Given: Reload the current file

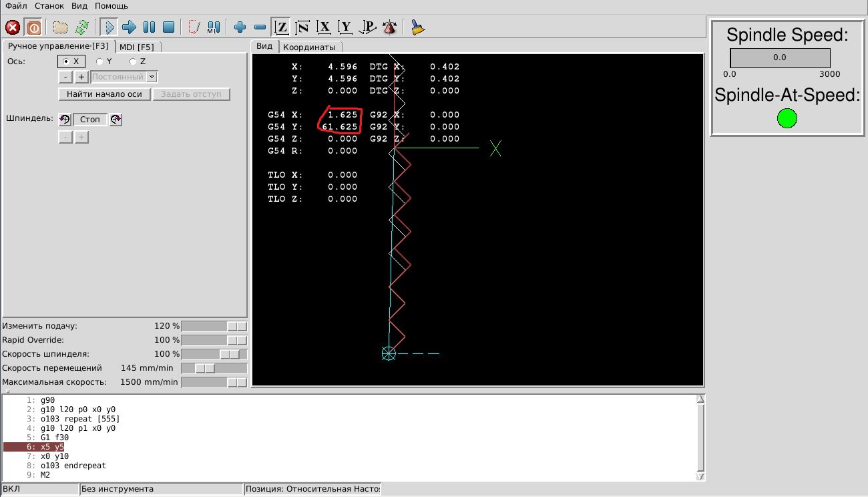Looking at the screenshot, I should (x=81, y=27).
